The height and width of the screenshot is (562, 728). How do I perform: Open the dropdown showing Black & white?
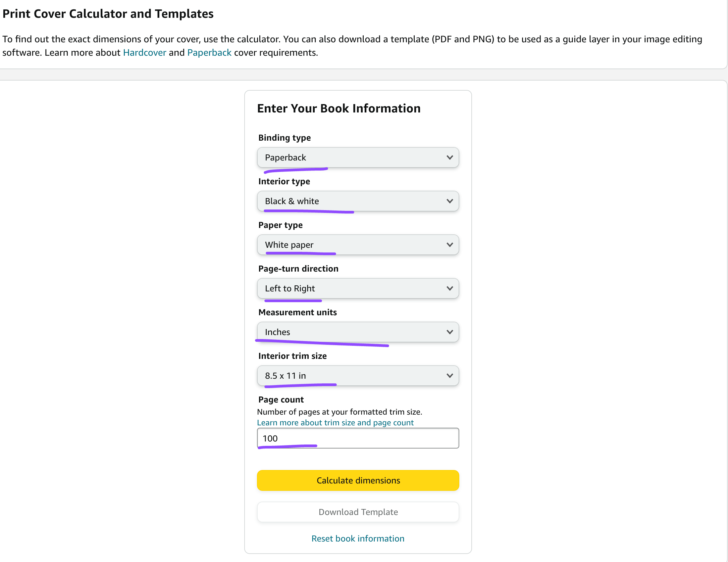pos(358,201)
